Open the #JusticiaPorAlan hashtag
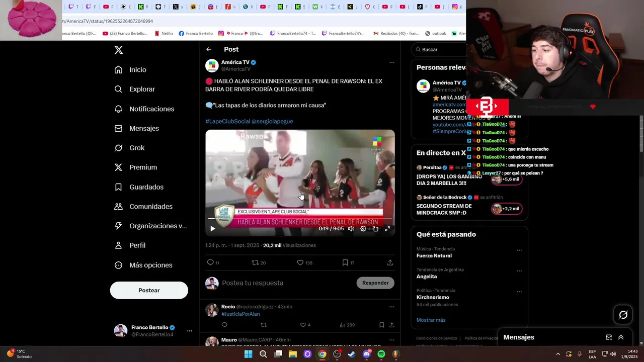The width and height of the screenshot is (644, 362). tap(240, 314)
